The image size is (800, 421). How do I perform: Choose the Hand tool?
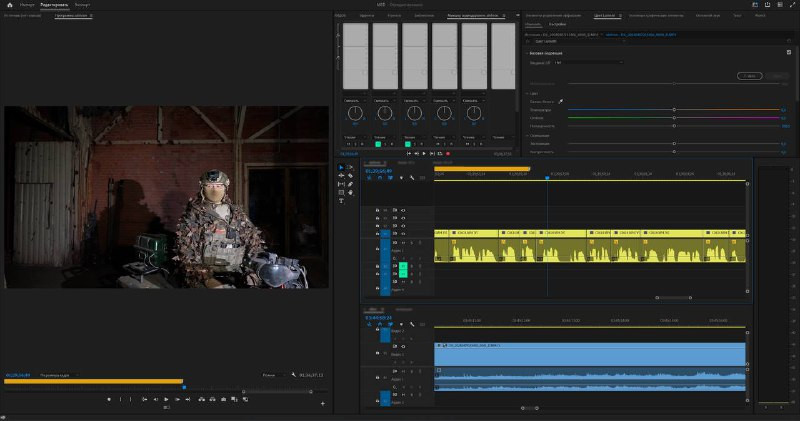click(350, 192)
